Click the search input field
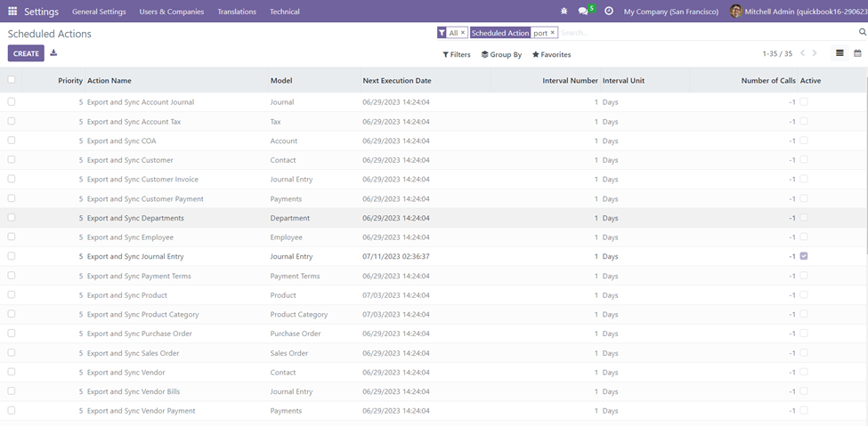 click(703, 33)
